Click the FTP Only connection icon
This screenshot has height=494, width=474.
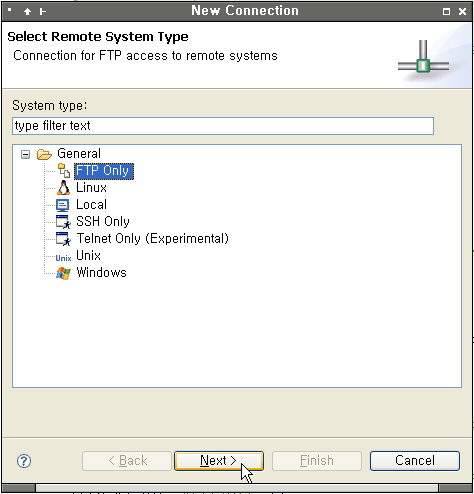pyautogui.click(x=63, y=171)
